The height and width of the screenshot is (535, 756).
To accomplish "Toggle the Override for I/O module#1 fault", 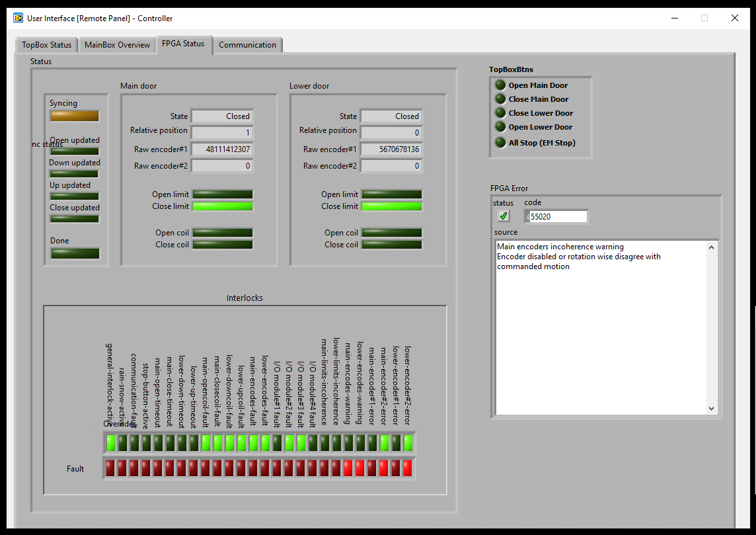I will point(278,443).
